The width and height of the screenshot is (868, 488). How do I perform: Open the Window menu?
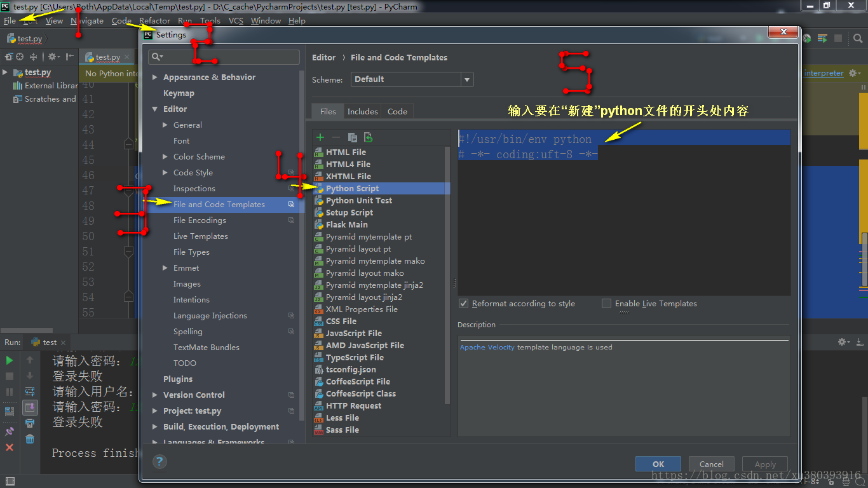[x=266, y=20]
